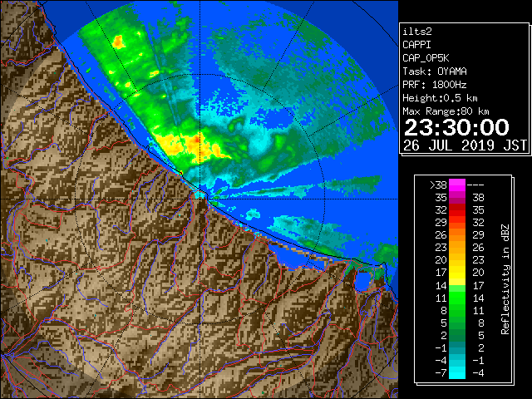
Task: Pick the magenta >38 dBZ color swatch
Action: click(x=457, y=185)
